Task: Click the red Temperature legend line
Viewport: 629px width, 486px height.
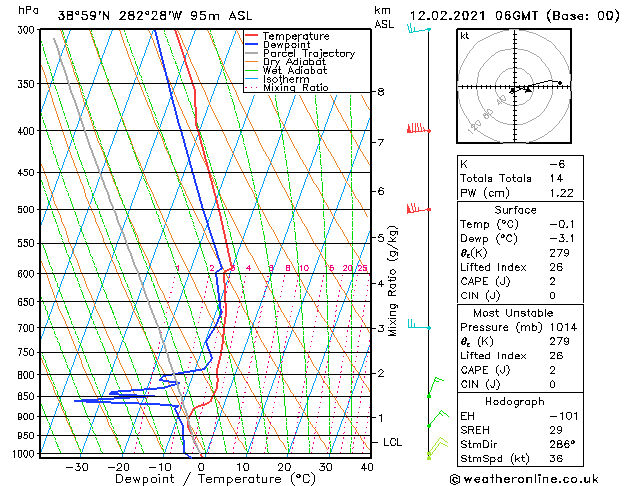Action: click(x=251, y=36)
